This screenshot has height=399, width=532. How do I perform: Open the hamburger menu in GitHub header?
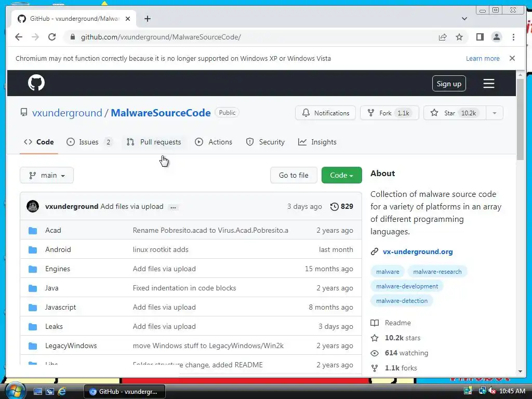click(488, 84)
